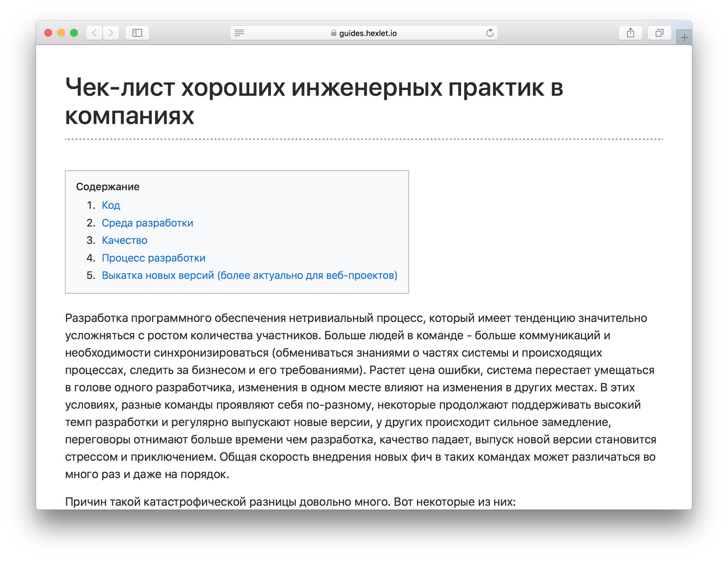Go back with the Safari back arrow
The width and height of the screenshot is (728, 561).
tap(94, 33)
